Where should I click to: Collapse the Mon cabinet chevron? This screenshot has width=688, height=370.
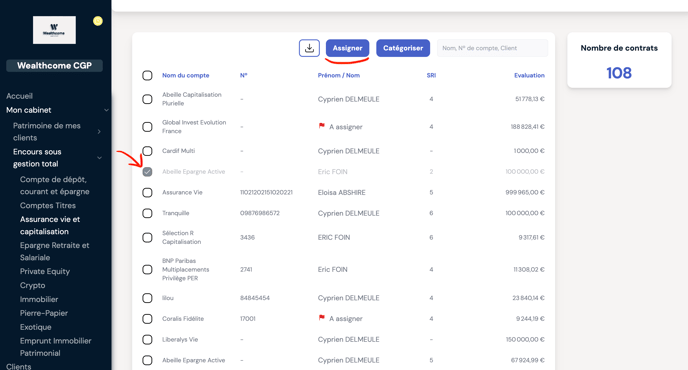click(106, 110)
